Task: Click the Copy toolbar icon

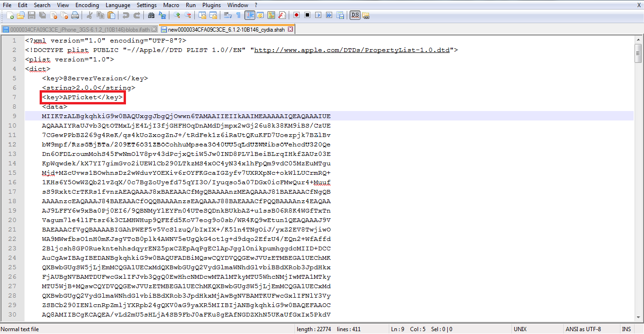Action: point(100,15)
